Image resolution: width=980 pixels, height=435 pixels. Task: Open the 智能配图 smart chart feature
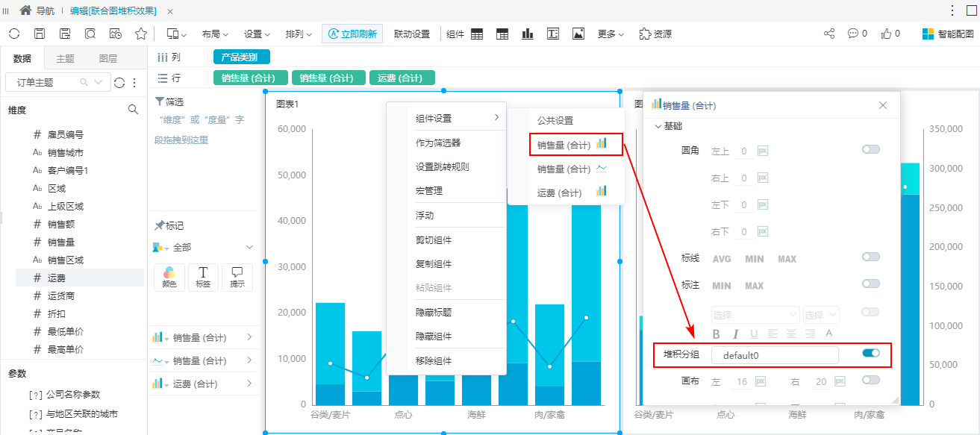point(948,34)
